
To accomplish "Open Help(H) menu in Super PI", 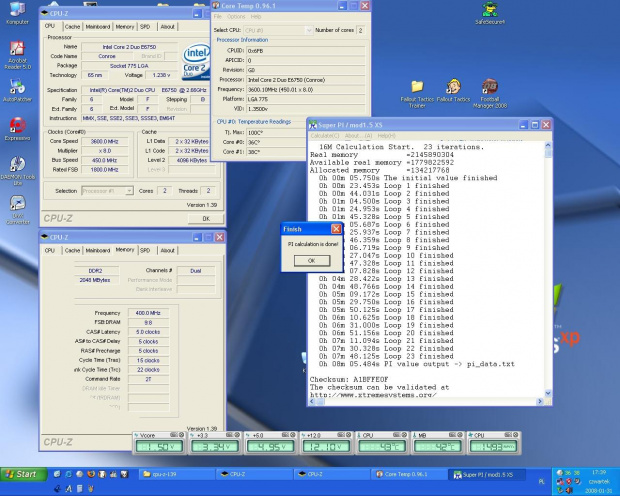I will coord(386,136).
